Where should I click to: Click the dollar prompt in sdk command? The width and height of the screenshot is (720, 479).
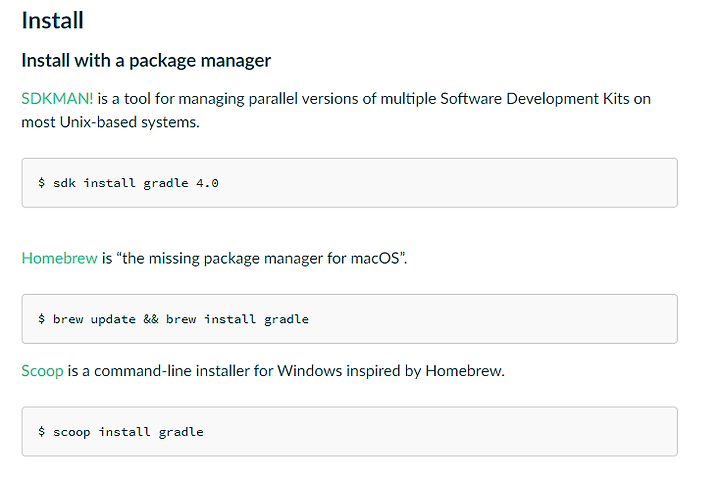click(x=41, y=183)
